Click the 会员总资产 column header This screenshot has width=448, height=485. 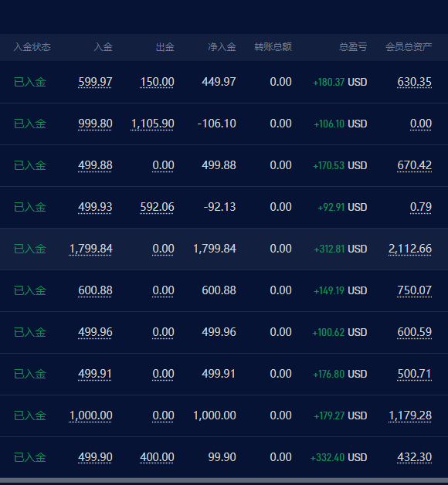point(409,47)
